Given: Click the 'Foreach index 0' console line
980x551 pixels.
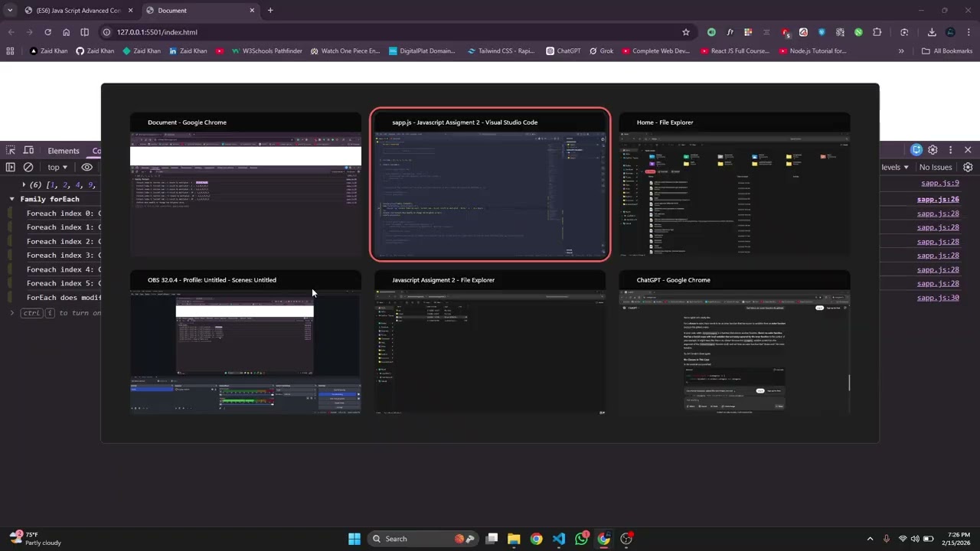Looking at the screenshot, I should [x=64, y=214].
